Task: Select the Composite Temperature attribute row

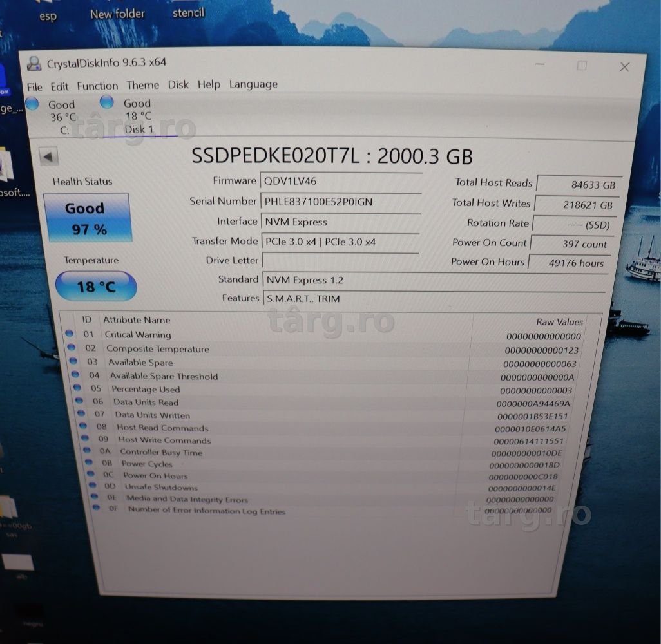Action: point(324,349)
